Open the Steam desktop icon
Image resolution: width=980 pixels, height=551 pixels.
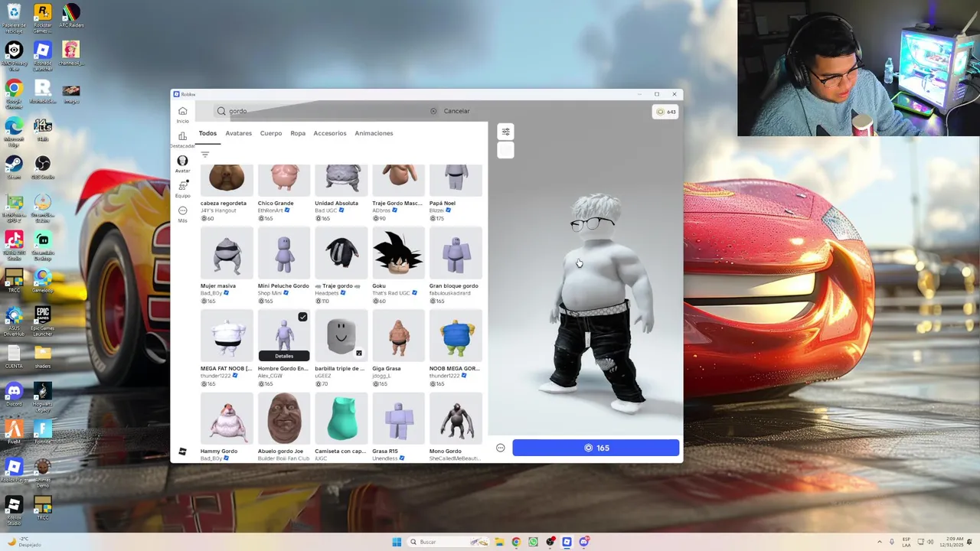click(x=14, y=167)
